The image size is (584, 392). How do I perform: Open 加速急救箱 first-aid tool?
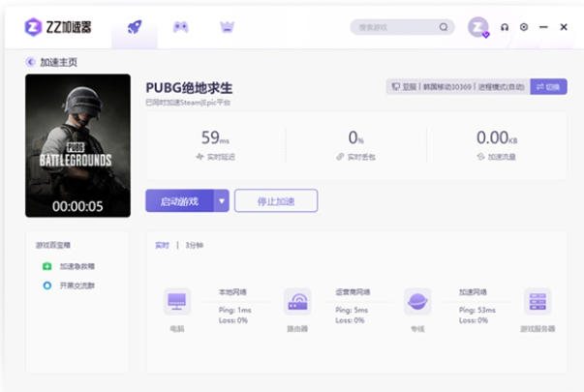pos(77,266)
